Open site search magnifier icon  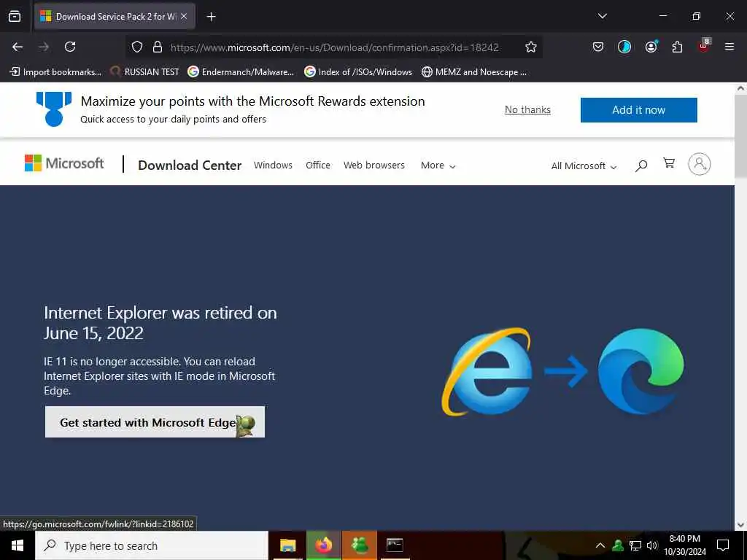pyautogui.click(x=641, y=166)
